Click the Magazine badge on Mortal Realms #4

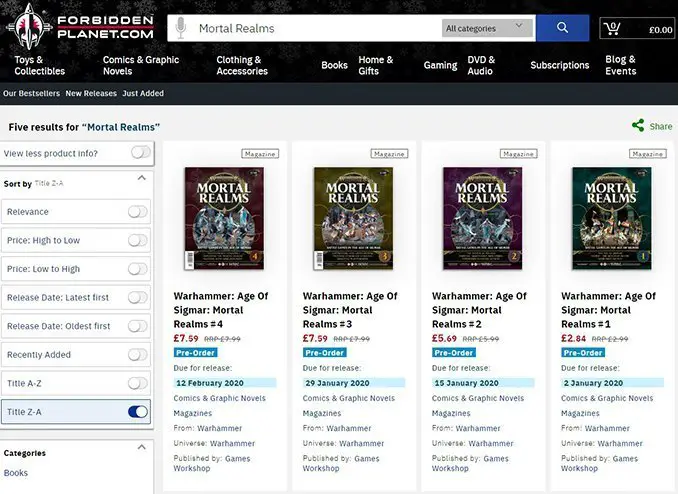(260, 154)
